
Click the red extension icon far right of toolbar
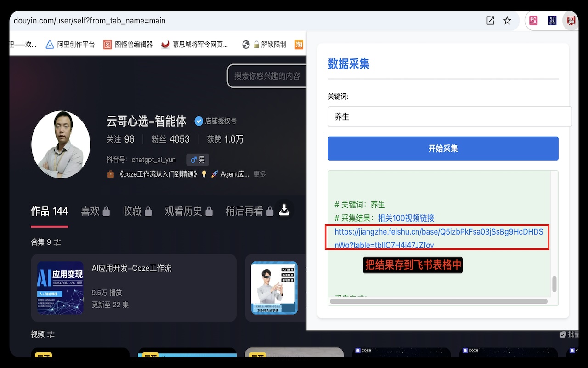coord(570,20)
